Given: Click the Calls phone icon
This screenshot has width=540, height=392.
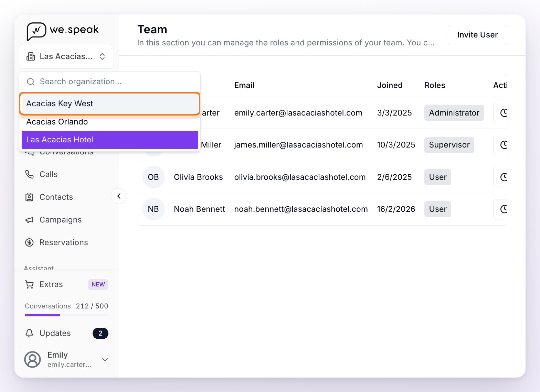Looking at the screenshot, I should point(30,174).
